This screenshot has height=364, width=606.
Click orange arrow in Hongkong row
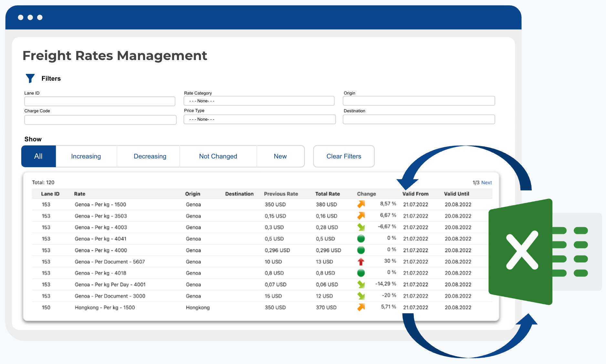[x=361, y=307]
